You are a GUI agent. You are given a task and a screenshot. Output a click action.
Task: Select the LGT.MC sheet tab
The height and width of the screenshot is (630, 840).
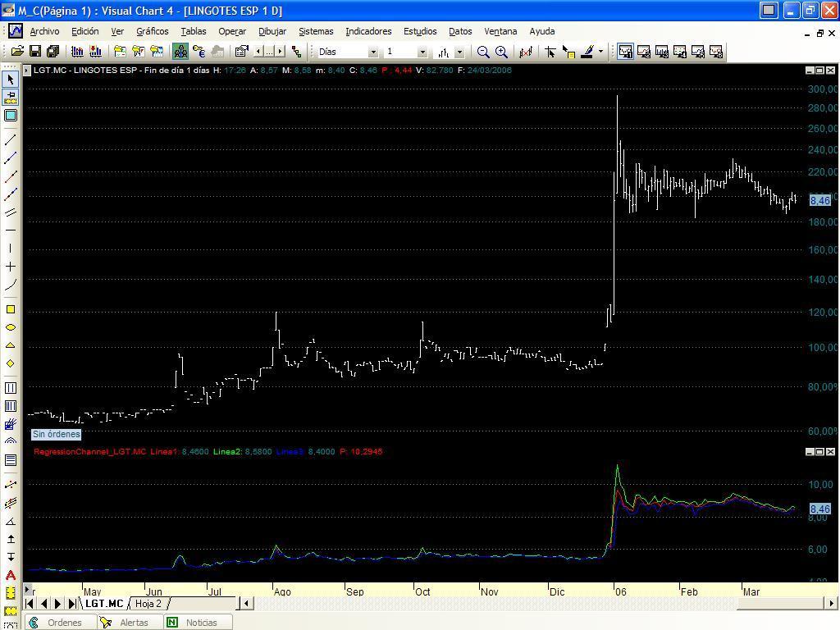(104, 604)
